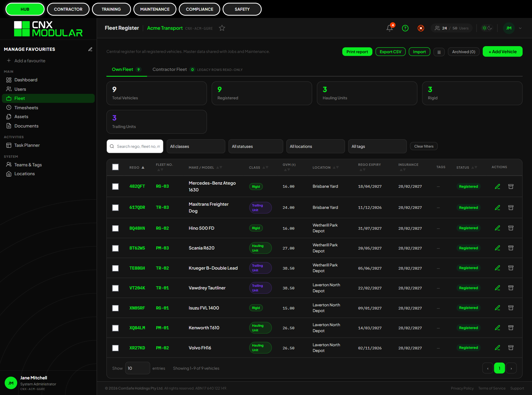Select the checkbox for VT204K row
Viewport: 532px width, 395px height.
(x=115, y=288)
